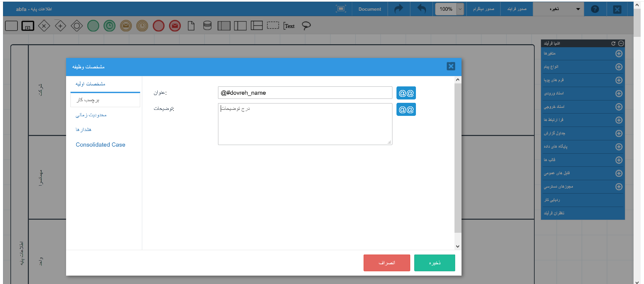The image size is (644, 284).
Task: Select the data store cylinder icon
Action: point(207,26)
